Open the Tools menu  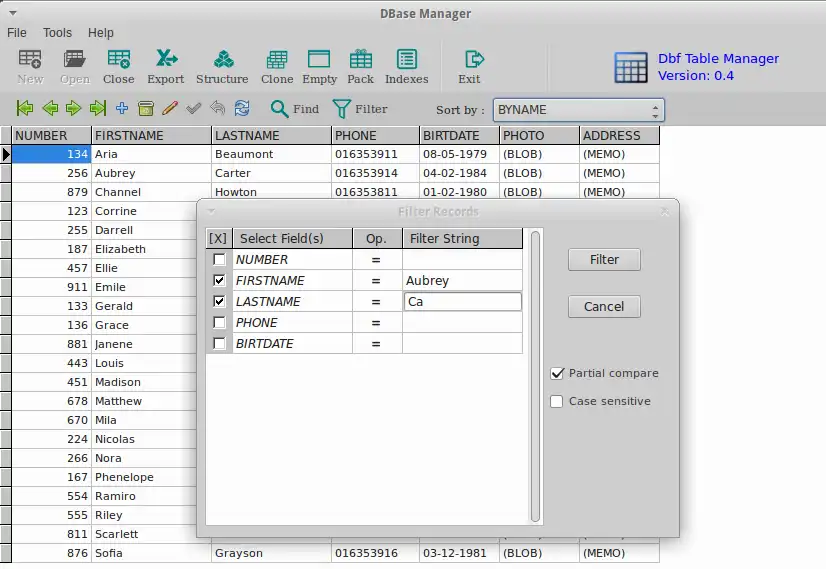coord(57,33)
